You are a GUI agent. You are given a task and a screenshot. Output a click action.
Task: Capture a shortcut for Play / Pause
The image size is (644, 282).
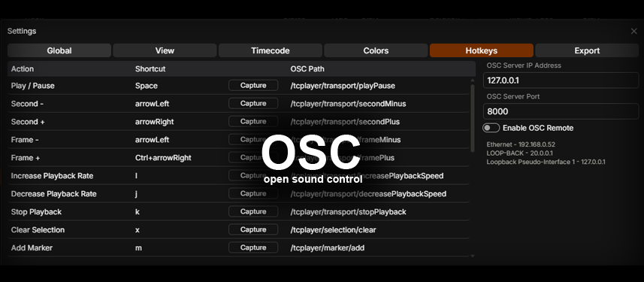[x=253, y=86]
